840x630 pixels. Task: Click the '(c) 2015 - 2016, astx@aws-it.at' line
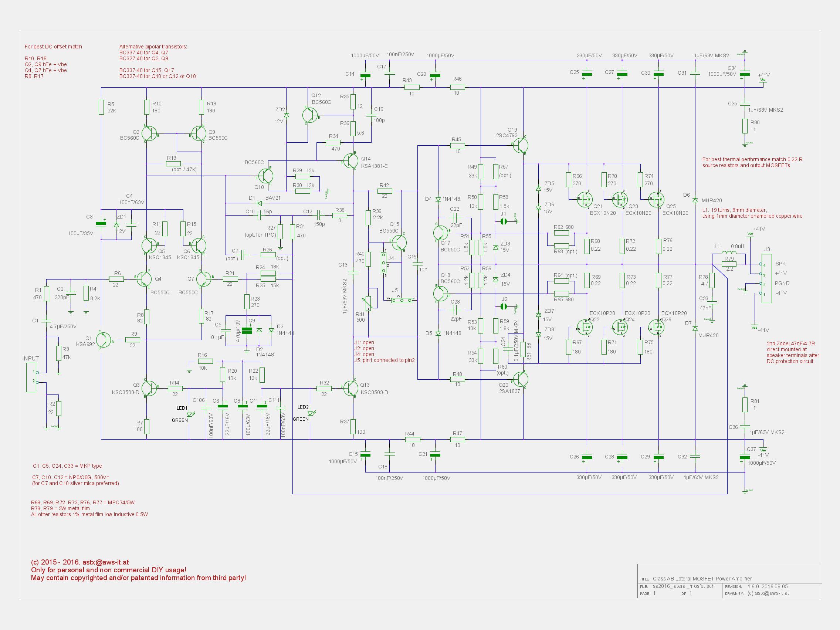tap(80, 562)
